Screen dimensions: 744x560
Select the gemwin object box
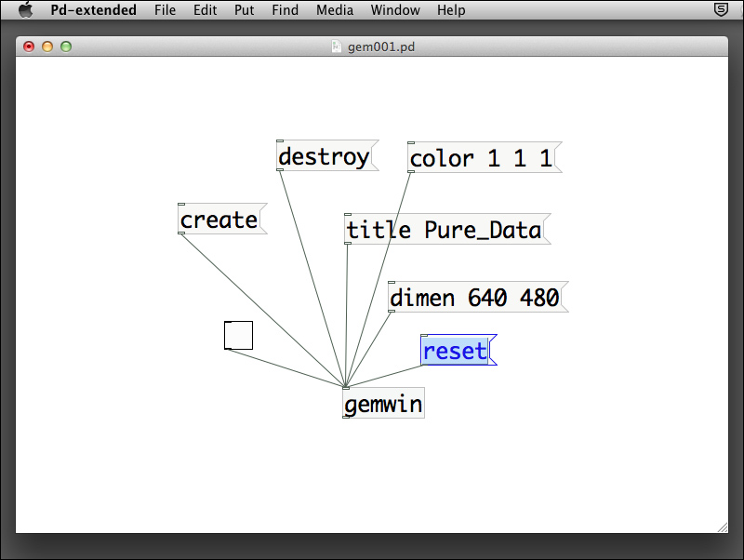(x=383, y=403)
